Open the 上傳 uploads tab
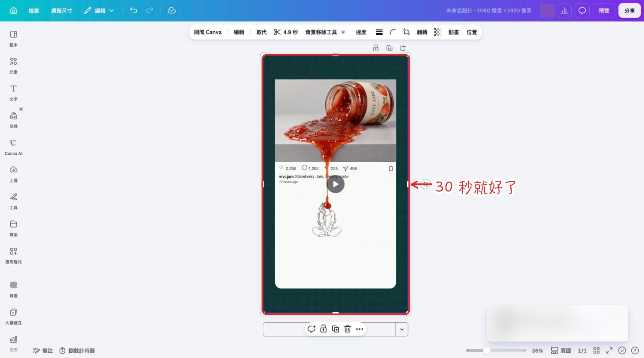Image resolution: width=644 pixels, height=358 pixels. 14,174
